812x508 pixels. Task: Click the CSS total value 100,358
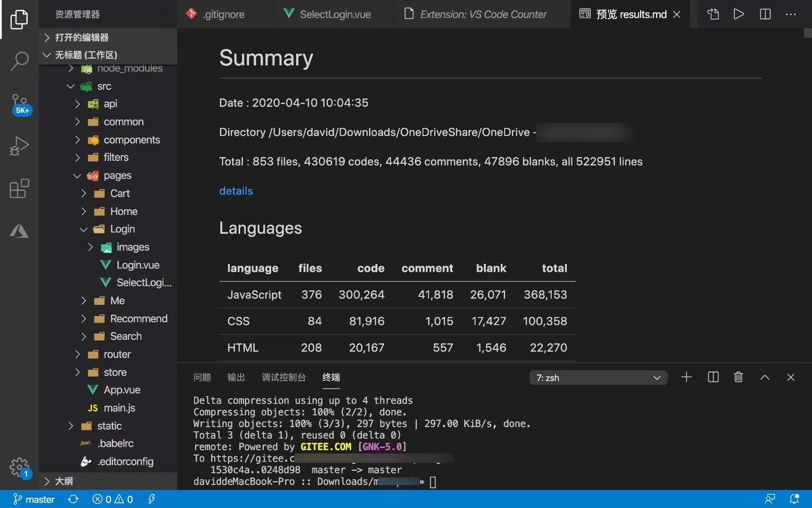545,321
